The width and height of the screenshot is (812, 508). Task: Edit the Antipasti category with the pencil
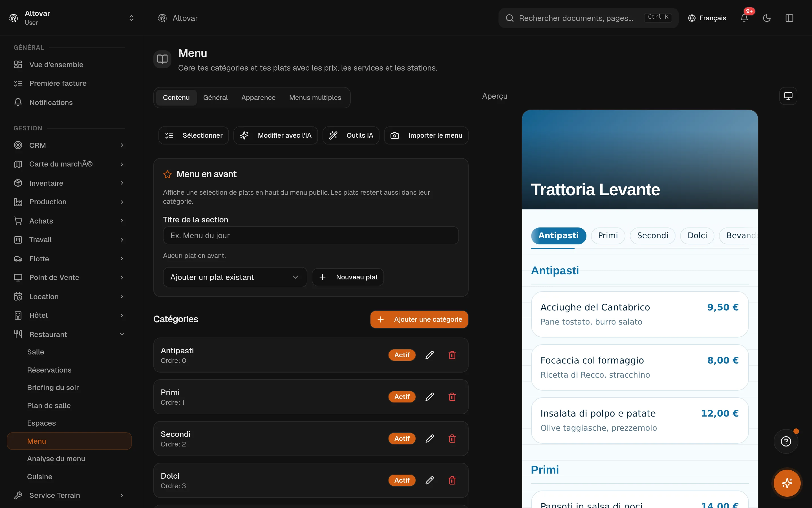pos(429,355)
